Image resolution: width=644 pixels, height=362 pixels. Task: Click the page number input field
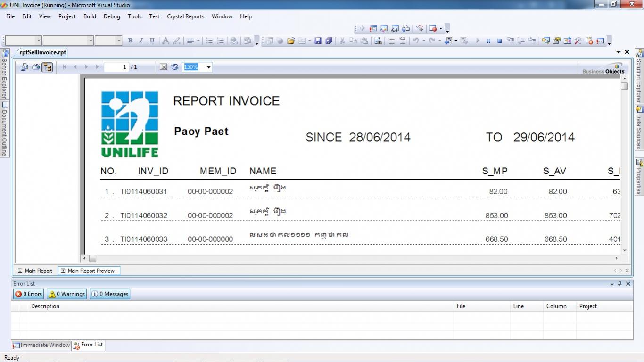116,67
